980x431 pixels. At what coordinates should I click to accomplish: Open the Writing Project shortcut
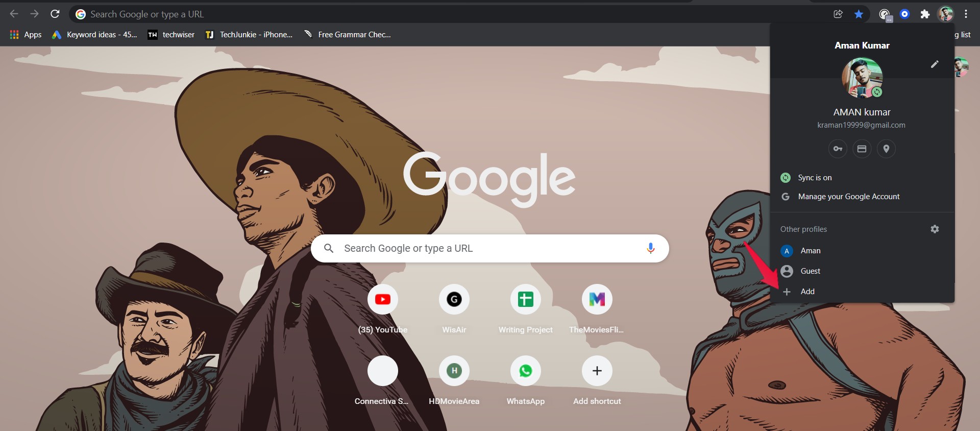(526, 309)
